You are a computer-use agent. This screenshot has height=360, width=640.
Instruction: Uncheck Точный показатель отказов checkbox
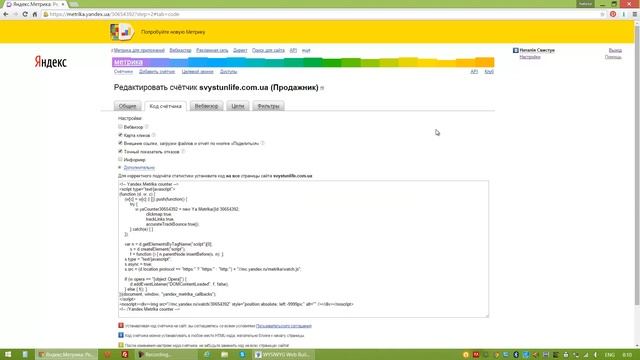click(x=120, y=151)
